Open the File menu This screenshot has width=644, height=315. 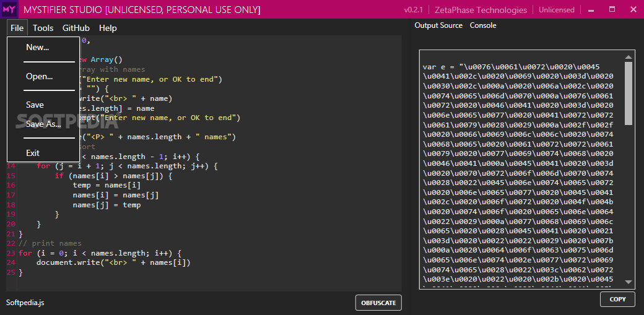click(x=17, y=28)
